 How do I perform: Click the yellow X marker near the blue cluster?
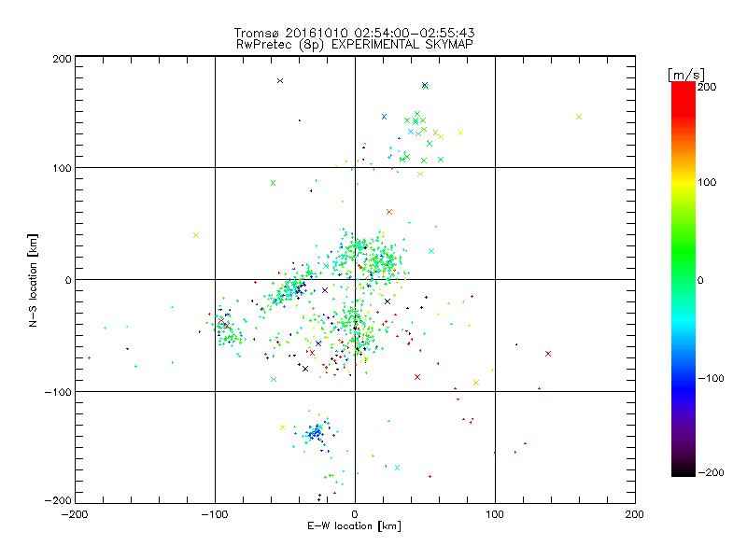[283, 427]
